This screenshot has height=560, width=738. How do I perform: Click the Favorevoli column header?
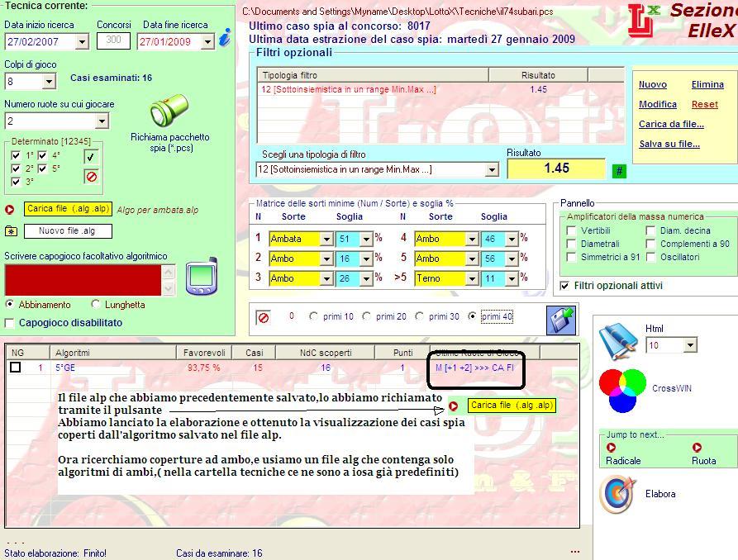204,353
